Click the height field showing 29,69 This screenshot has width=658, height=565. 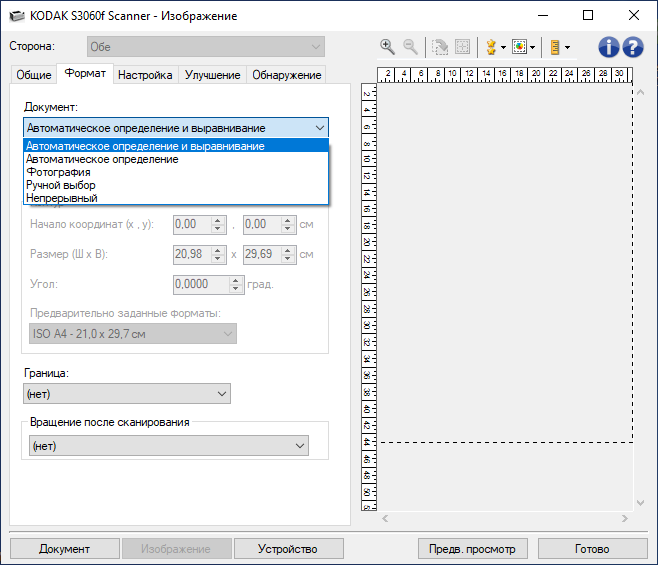(x=262, y=254)
